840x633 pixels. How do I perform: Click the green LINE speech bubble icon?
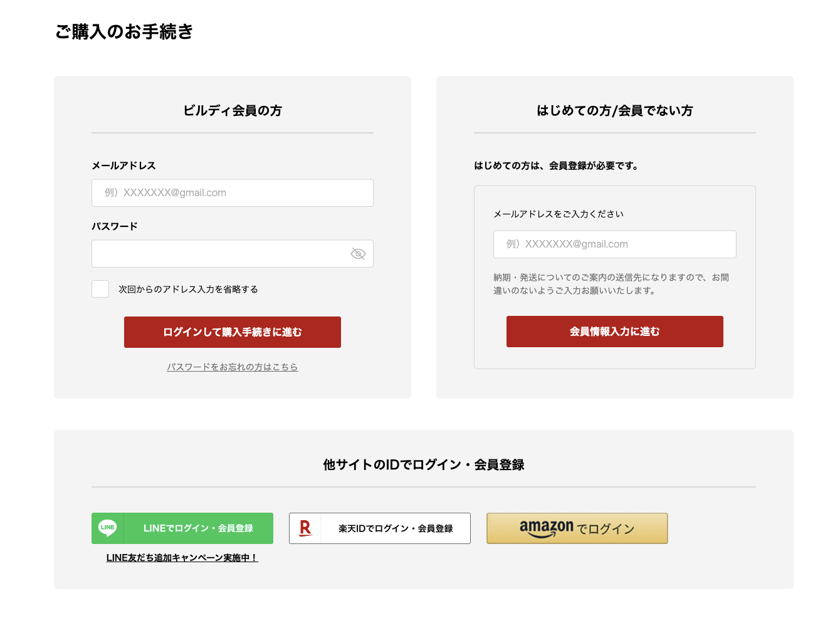108,528
